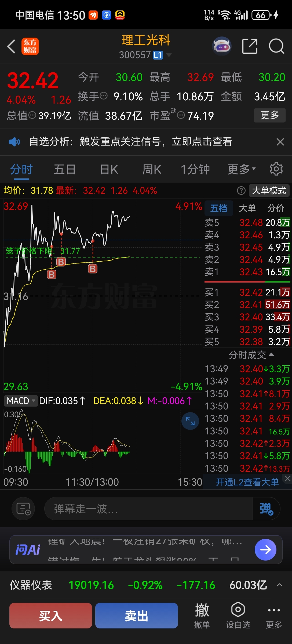The image size is (292, 644).
Task: Collapse the 分时成交 list
Action: point(251,355)
